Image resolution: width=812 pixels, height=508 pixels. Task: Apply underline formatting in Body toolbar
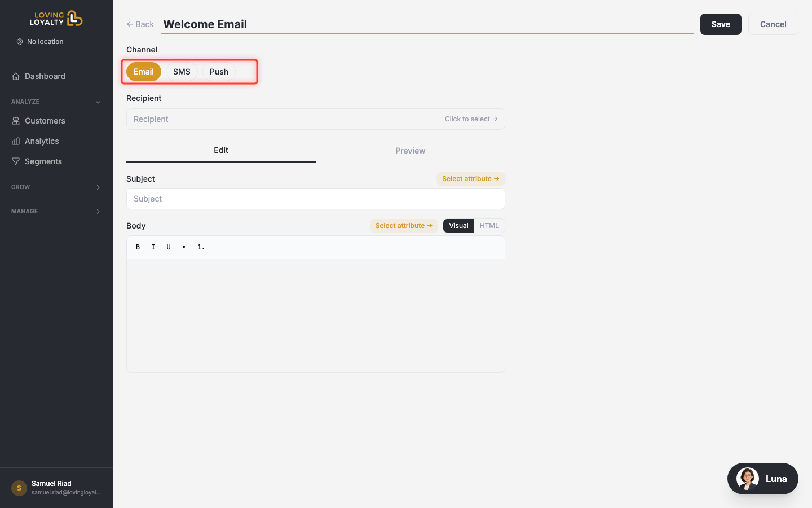[x=169, y=247]
